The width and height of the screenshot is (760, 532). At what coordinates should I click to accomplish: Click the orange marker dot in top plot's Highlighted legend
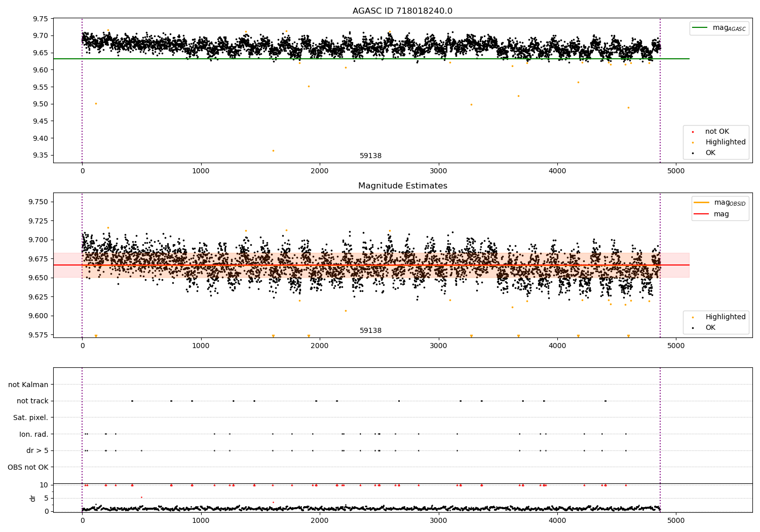pos(693,143)
